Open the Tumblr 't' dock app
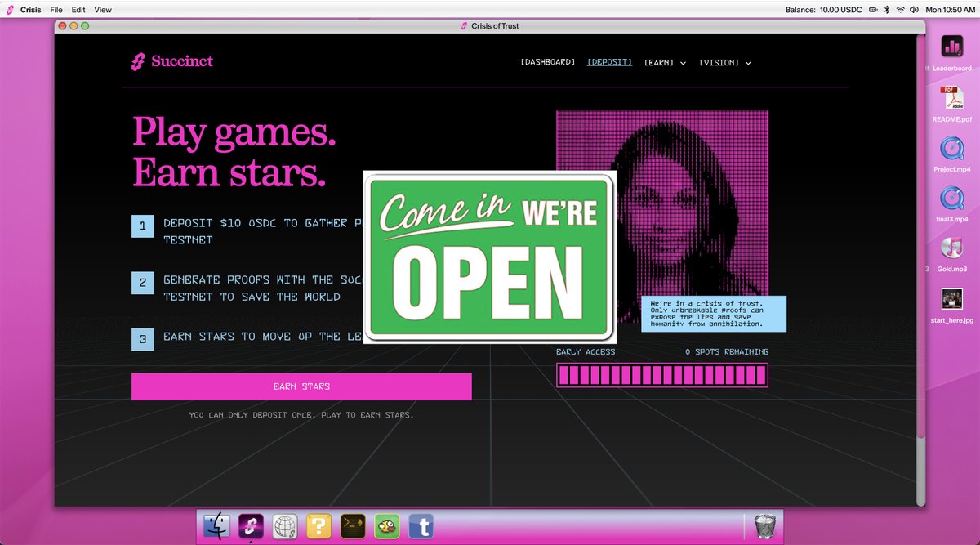 (x=421, y=526)
